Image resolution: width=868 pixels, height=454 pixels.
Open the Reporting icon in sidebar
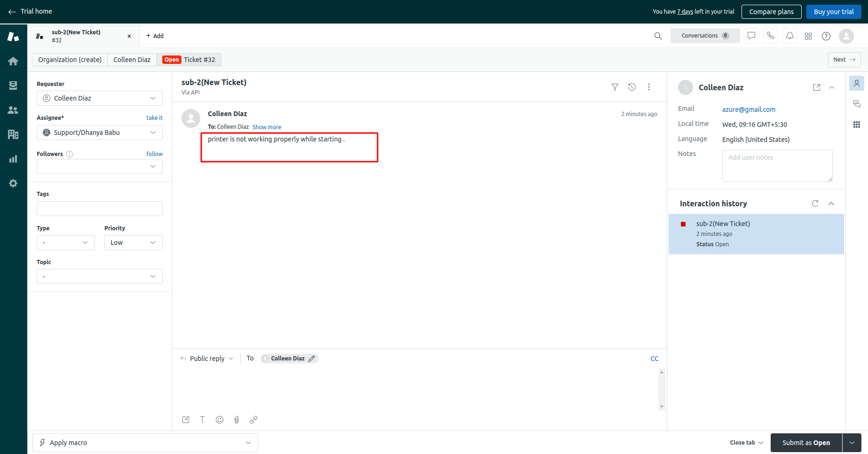(x=13, y=159)
